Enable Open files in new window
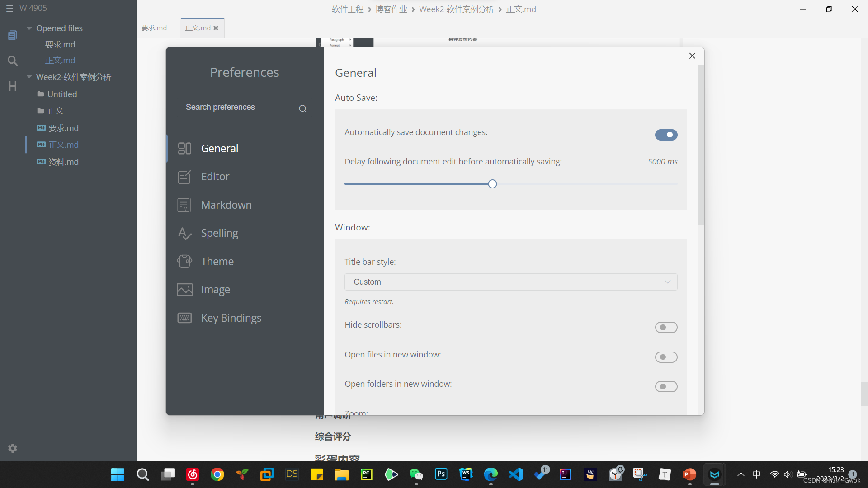 pos(666,357)
